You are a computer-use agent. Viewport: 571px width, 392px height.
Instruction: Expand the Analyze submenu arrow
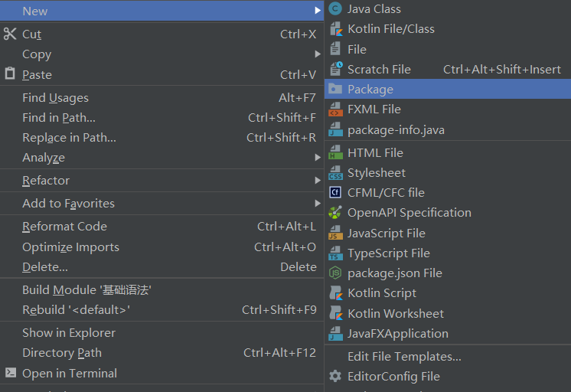(318, 158)
